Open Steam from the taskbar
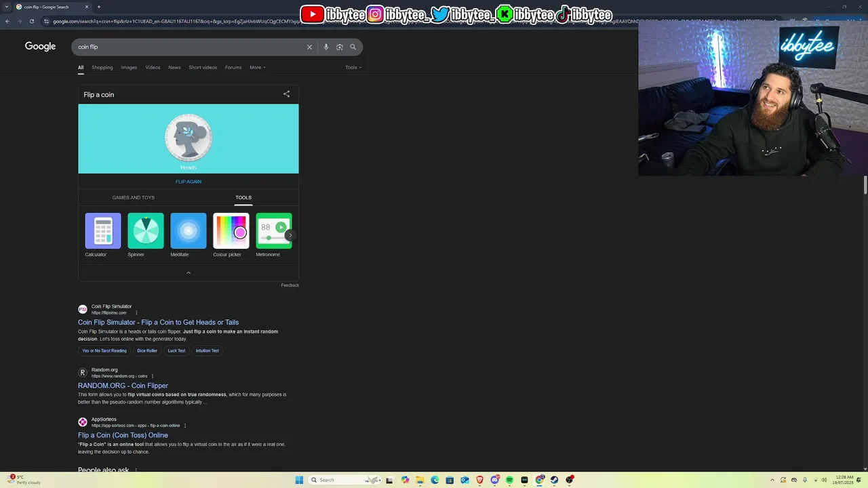Screen dimensions: 868x488 [x=554, y=480]
